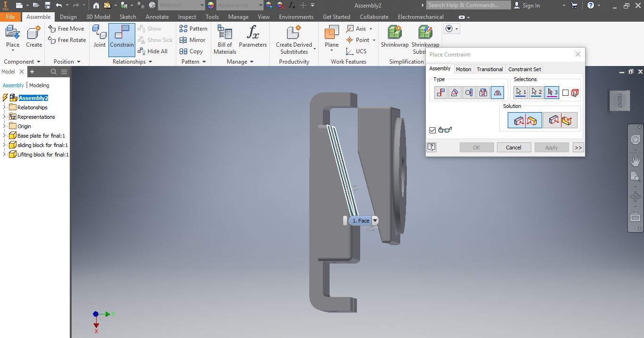This screenshot has height=338, width=644.
Task: Select the Symmetry constraint type icon
Action: (x=497, y=92)
